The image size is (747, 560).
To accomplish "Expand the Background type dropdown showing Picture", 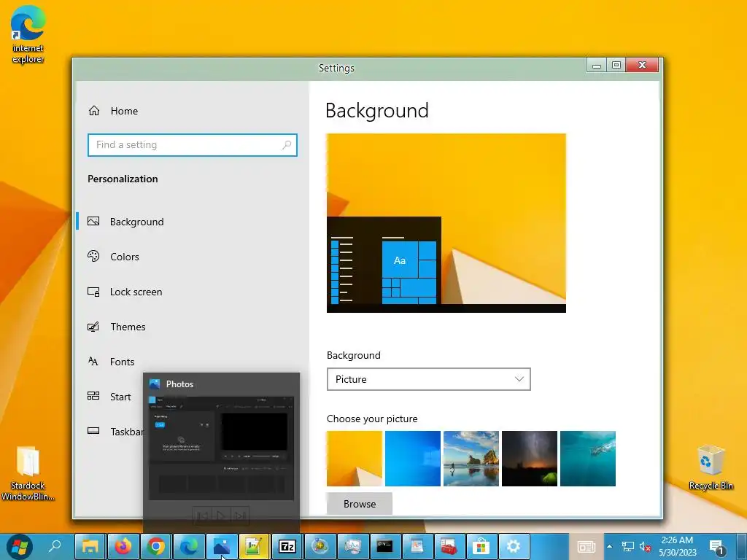I will pyautogui.click(x=429, y=379).
